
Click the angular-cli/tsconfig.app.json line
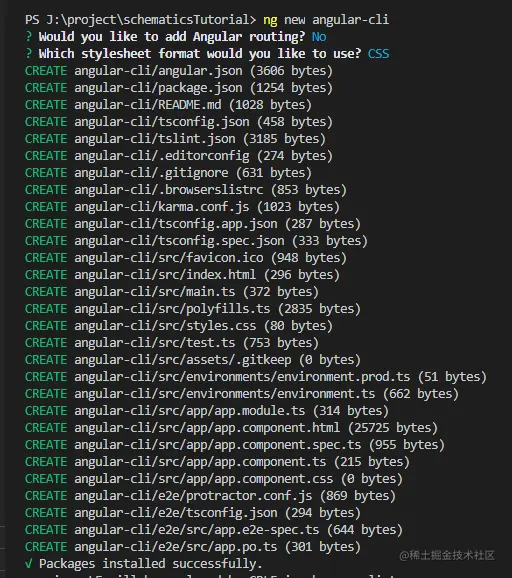[x=193, y=223]
